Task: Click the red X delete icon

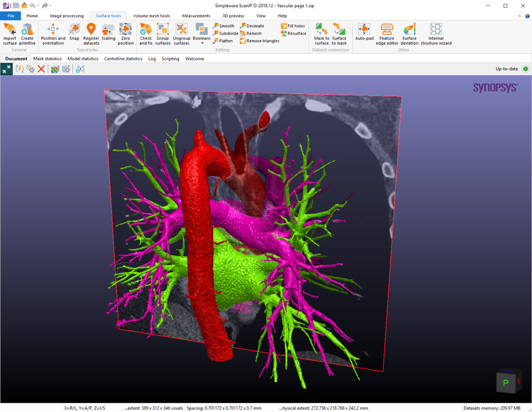Action: click(41, 69)
